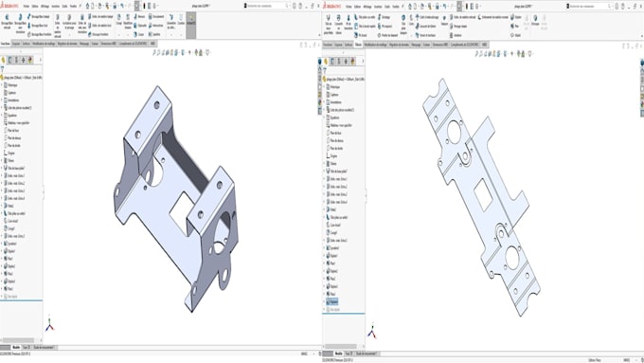644x363 pixels.
Task: Open Insertion menu in right window
Action: click(378, 7)
